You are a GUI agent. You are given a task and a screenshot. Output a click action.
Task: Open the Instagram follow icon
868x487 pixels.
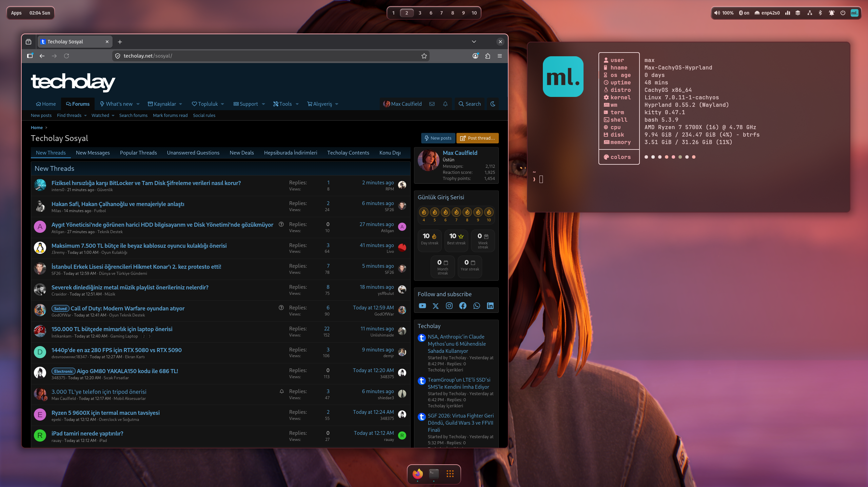[x=449, y=306]
